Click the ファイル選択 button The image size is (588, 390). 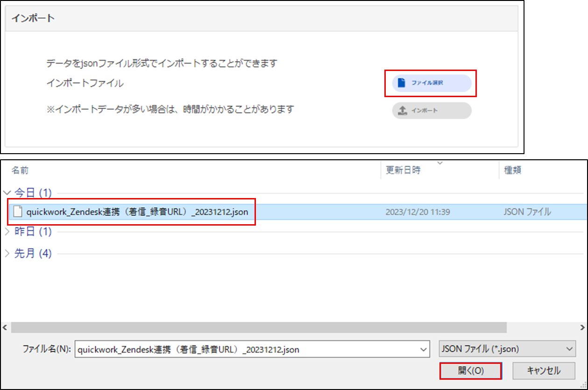click(x=432, y=83)
